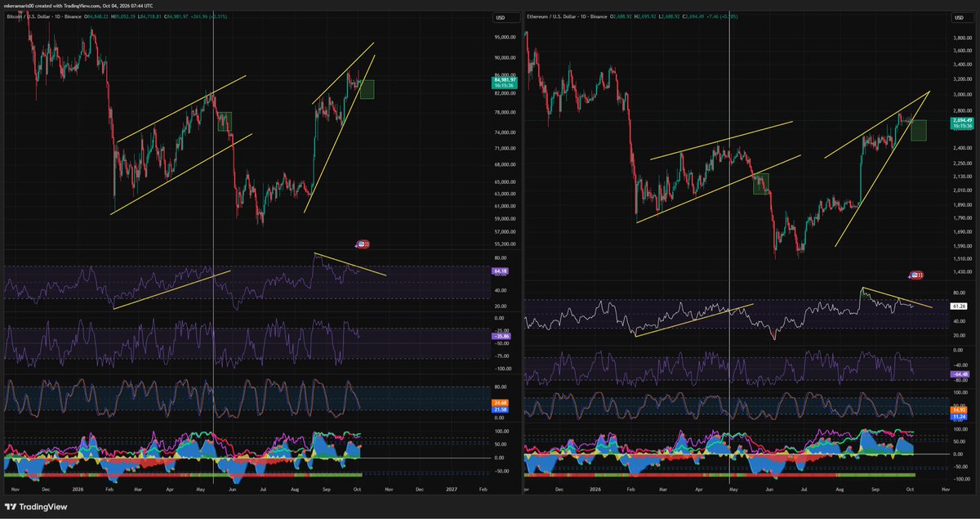980x519 pixels.
Task: Click the green box at Ethereum's May channel breakdown
Action: click(760, 183)
